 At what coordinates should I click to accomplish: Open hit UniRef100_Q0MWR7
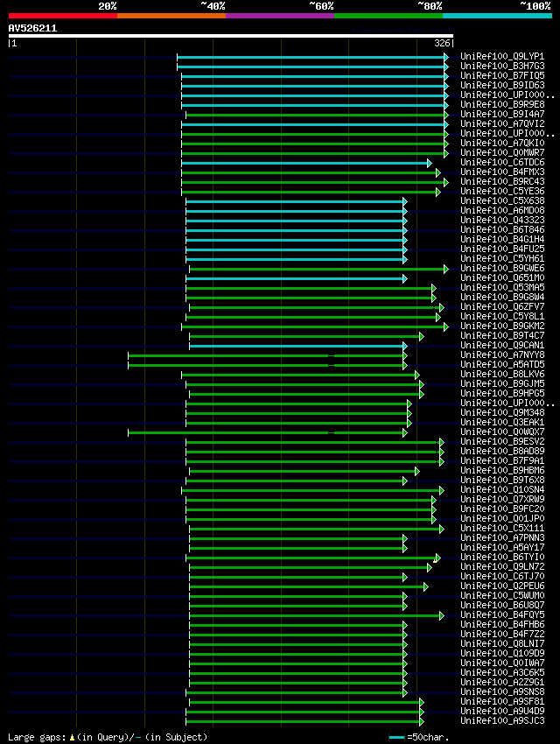tap(502, 153)
